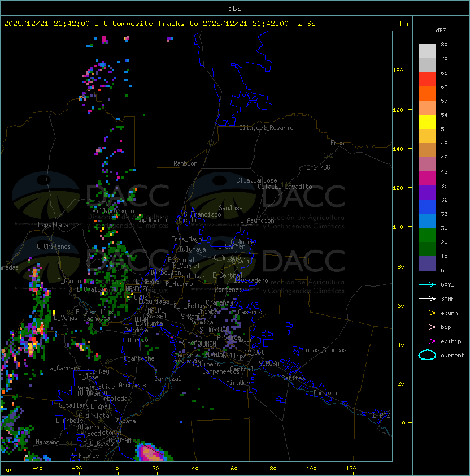470x476 pixels.
Task: Select the yellow eburn arrow legend icon
Action: (x=427, y=313)
